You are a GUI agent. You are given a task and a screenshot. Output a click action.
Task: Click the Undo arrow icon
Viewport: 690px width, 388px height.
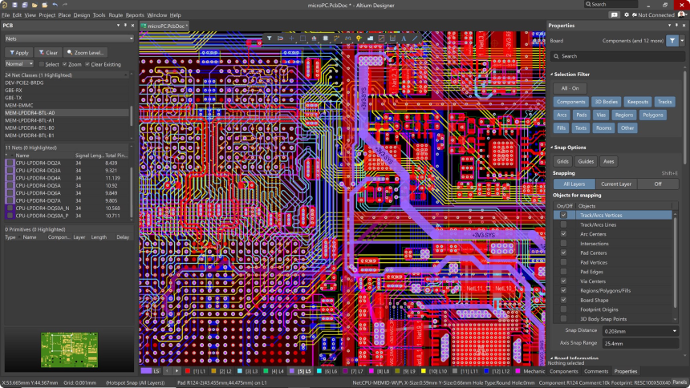tap(55, 5)
